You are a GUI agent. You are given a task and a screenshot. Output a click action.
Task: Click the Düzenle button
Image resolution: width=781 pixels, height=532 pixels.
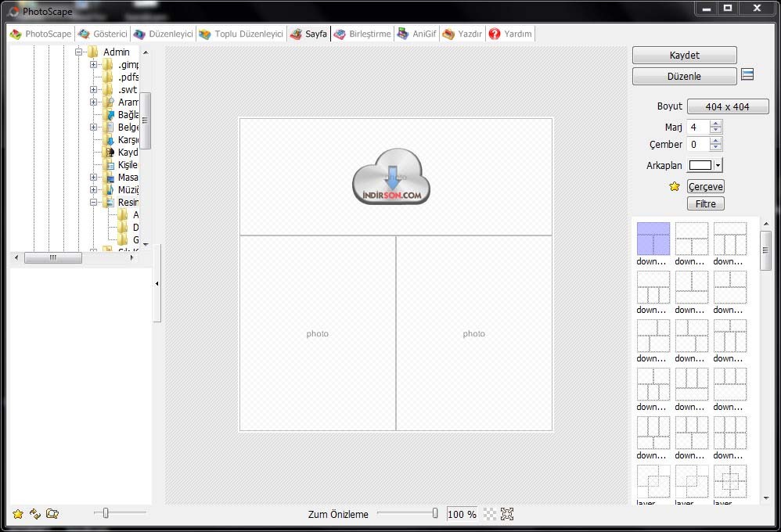point(685,76)
